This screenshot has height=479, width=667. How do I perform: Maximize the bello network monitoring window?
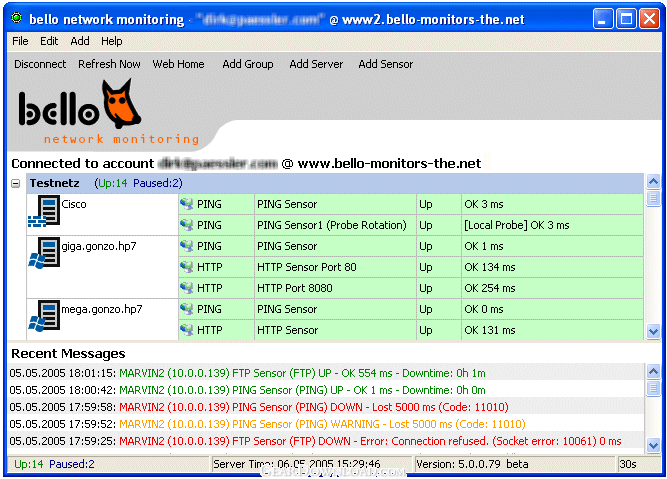626,19
